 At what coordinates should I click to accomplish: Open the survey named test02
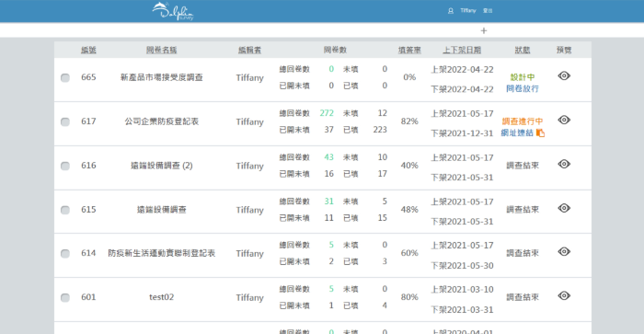(161, 297)
